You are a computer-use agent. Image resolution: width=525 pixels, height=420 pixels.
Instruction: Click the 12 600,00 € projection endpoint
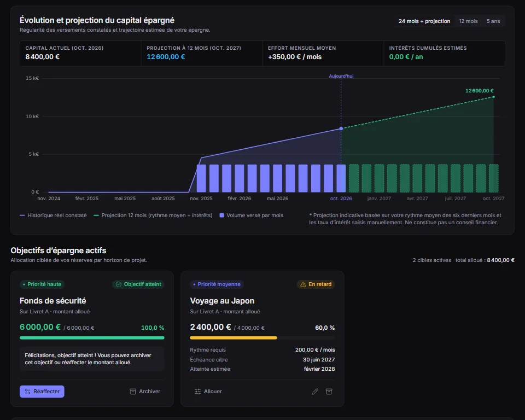(493, 97)
